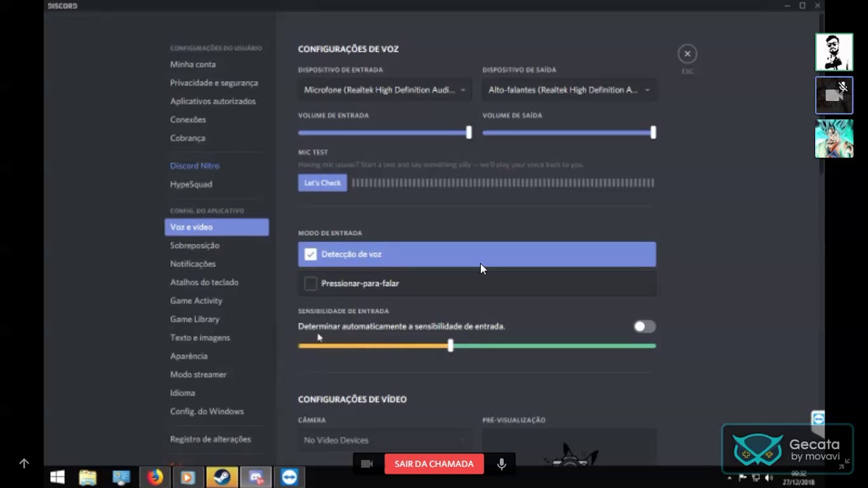Click the TeamViewer side panel icon

point(818,418)
